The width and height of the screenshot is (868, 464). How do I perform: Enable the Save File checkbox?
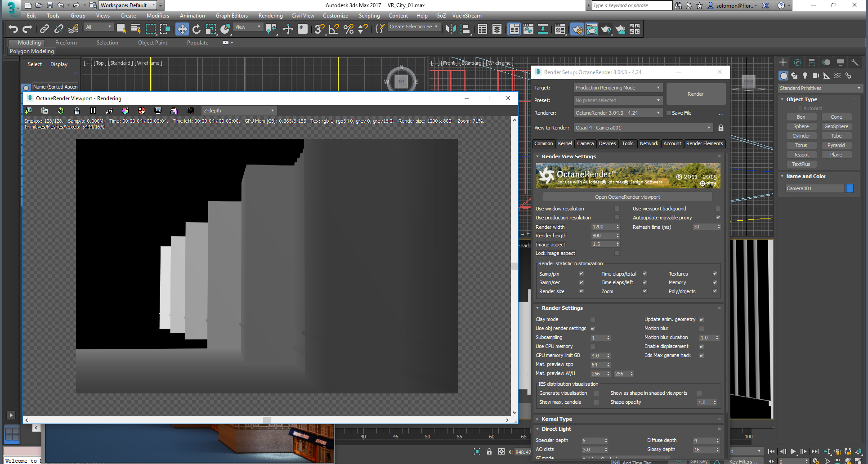(669, 113)
